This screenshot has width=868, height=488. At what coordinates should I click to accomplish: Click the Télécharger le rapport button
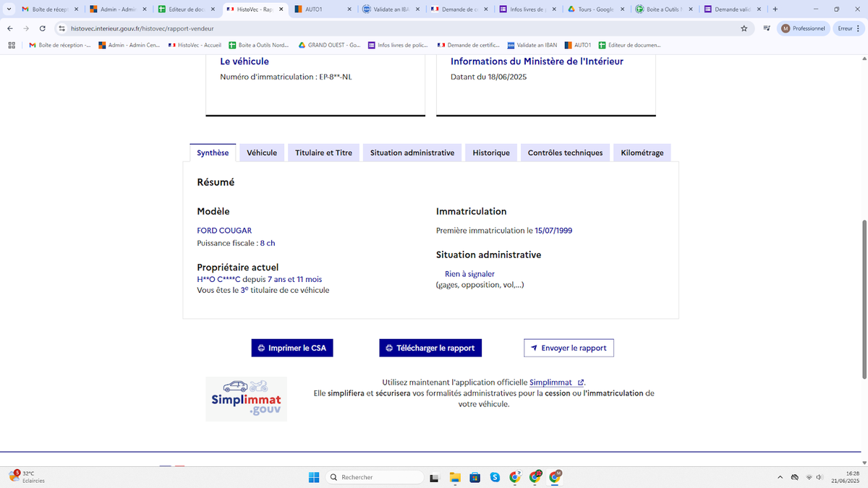430,348
